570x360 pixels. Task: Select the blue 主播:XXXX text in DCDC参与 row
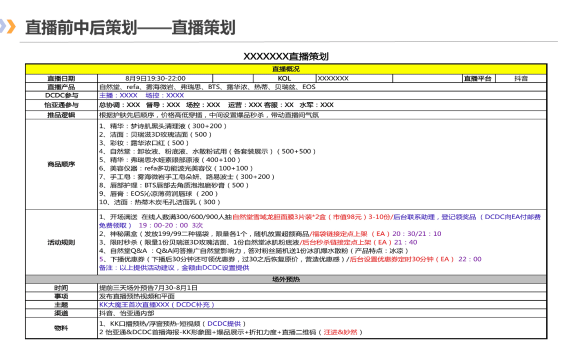coord(119,95)
